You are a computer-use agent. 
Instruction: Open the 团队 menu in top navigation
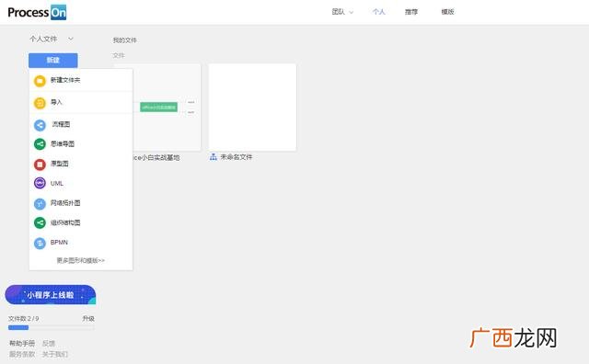tap(339, 12)
